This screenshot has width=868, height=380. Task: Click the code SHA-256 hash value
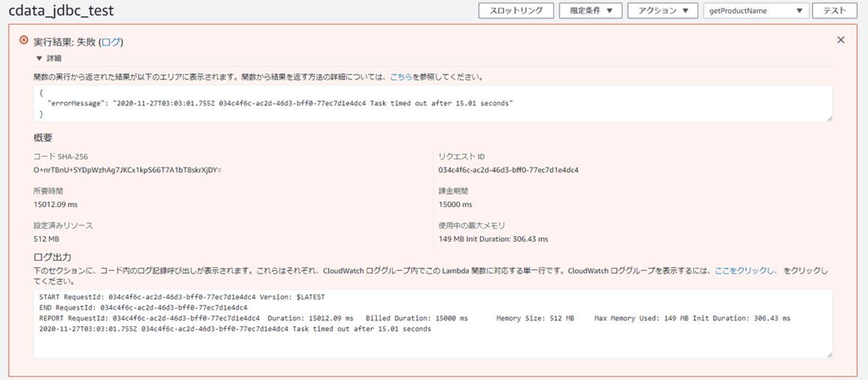tap(127, 169)
